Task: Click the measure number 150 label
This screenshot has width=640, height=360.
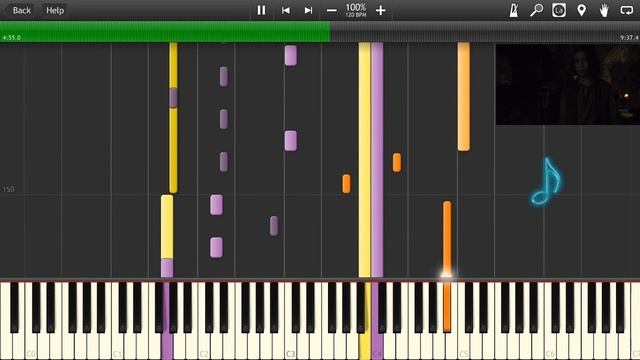Action: tap(8, 189)
